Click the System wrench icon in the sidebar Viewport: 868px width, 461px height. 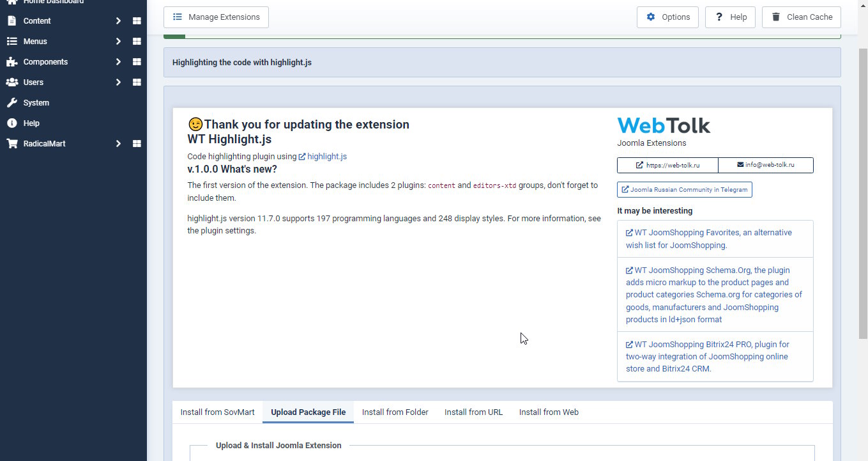(x=11, y=103)
